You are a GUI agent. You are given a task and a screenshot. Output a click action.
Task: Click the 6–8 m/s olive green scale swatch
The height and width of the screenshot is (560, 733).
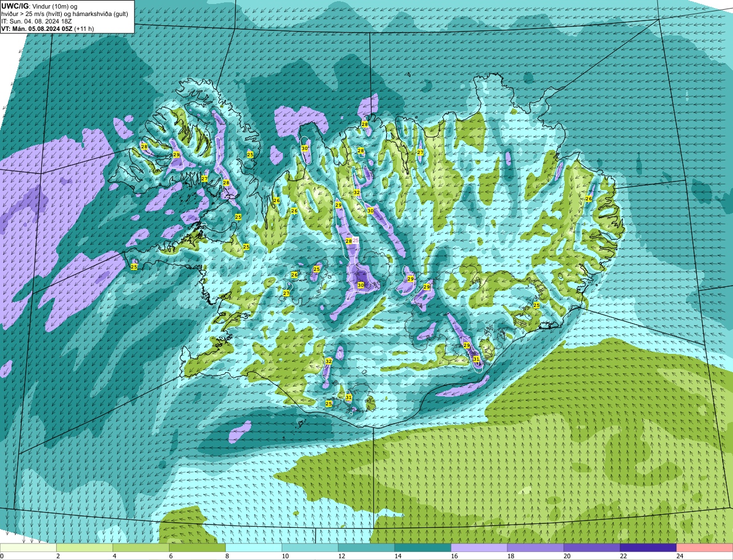click(x=198, y=548)
